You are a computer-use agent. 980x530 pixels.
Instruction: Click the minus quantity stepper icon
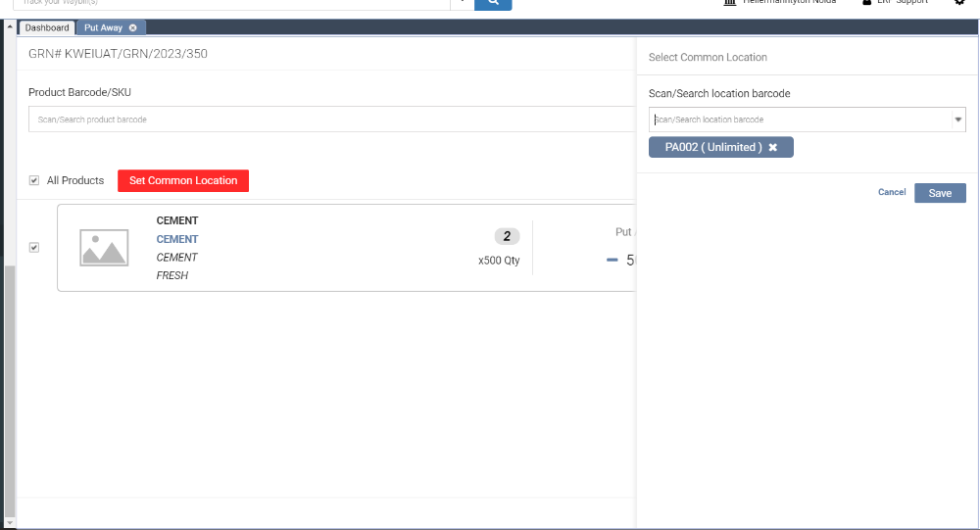[612, 261]
